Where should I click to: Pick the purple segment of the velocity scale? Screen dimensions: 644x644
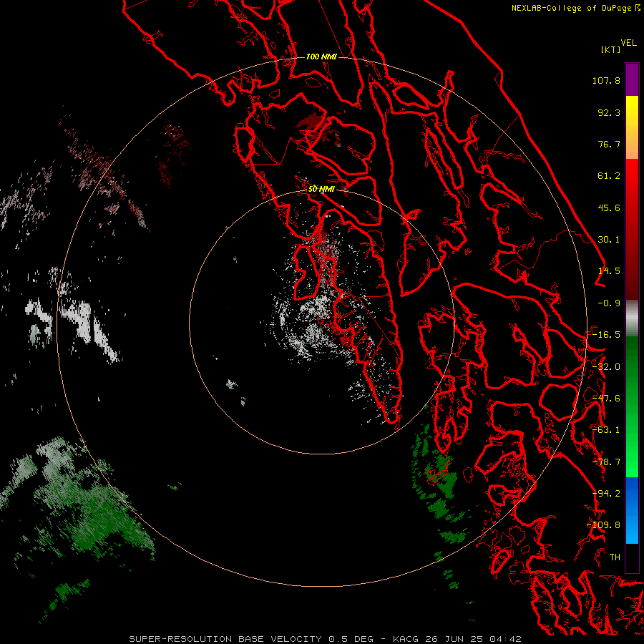click(x=632, y=79)
